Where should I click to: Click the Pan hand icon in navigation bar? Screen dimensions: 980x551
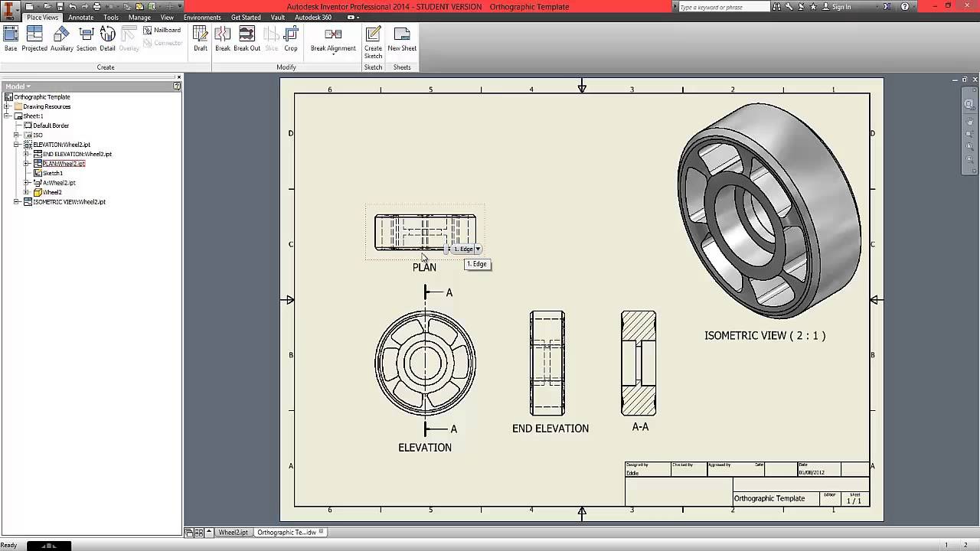click(x=970, y=122)
